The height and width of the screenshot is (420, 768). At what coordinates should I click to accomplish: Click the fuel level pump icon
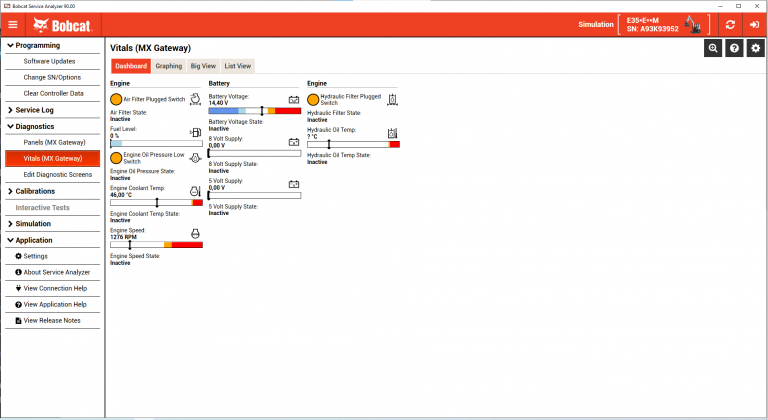point(195,132)
